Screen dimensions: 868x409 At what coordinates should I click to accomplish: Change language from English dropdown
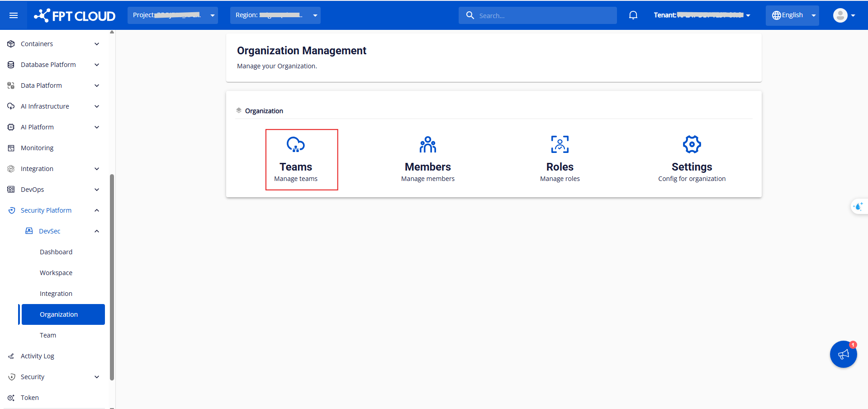click(x=792, y=15)
